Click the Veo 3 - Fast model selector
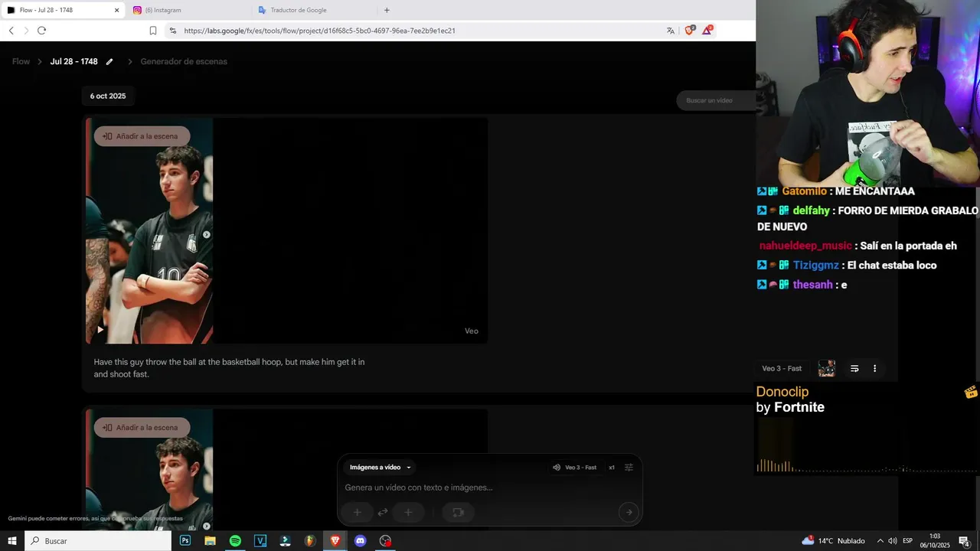Image resolution: width=980 pixels, height=551 pixels. point(574,468)
